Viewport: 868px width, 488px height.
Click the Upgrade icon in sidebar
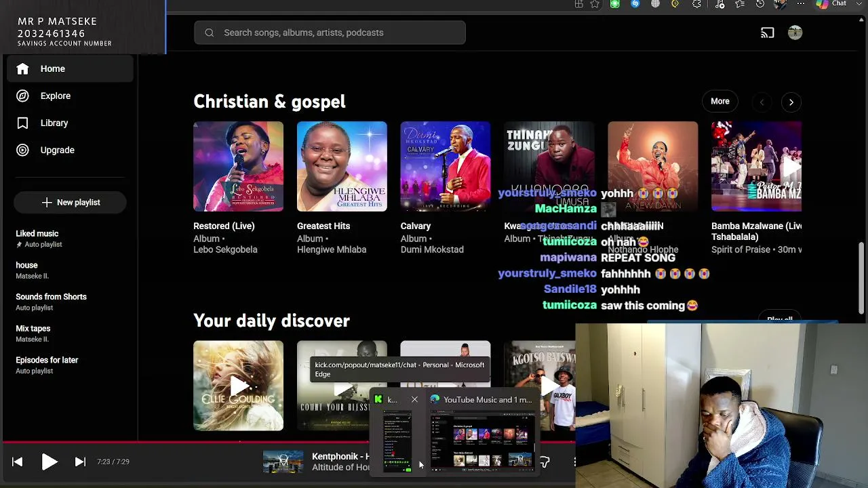pyautogui.click(x=22, y=150)
